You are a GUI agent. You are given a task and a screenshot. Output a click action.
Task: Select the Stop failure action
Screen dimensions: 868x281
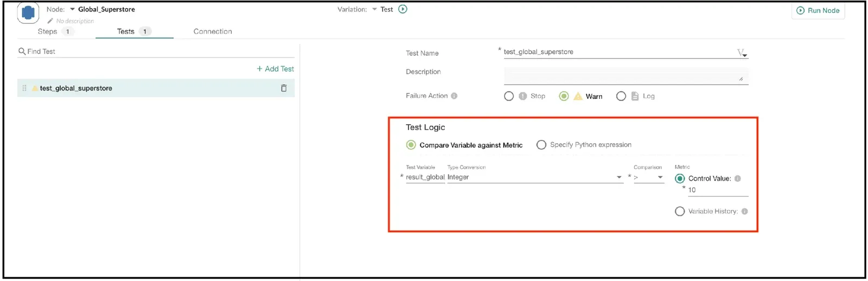509,96
